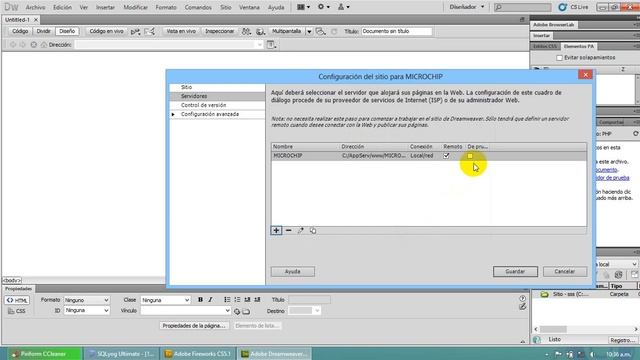Open the Formato dropdown in Propiedades
This screenshot has height=360, width=640.
click(x=87, y=300)
